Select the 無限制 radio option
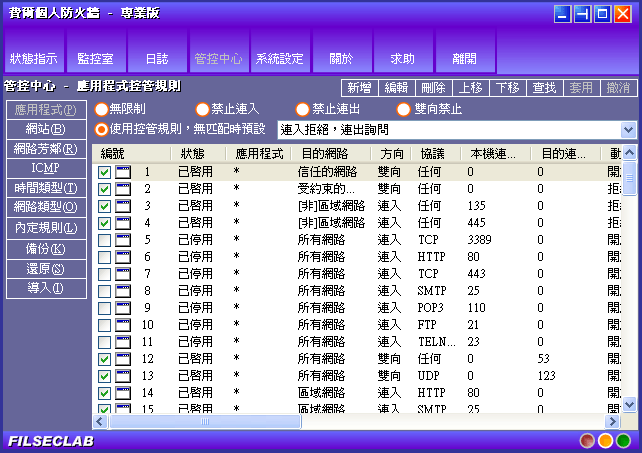Image resolution: width=642 pixels, height=453 pixels. [x=102, y=109]
